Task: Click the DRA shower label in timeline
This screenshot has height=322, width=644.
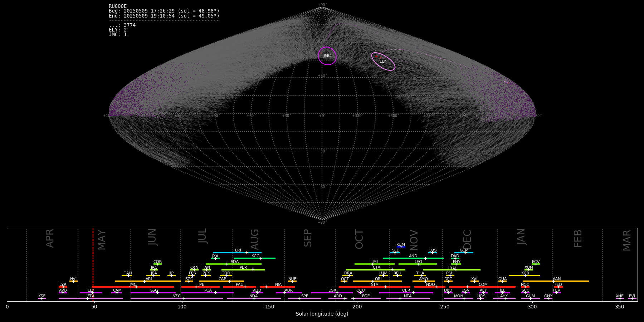Action: click(x=348, y=273)
